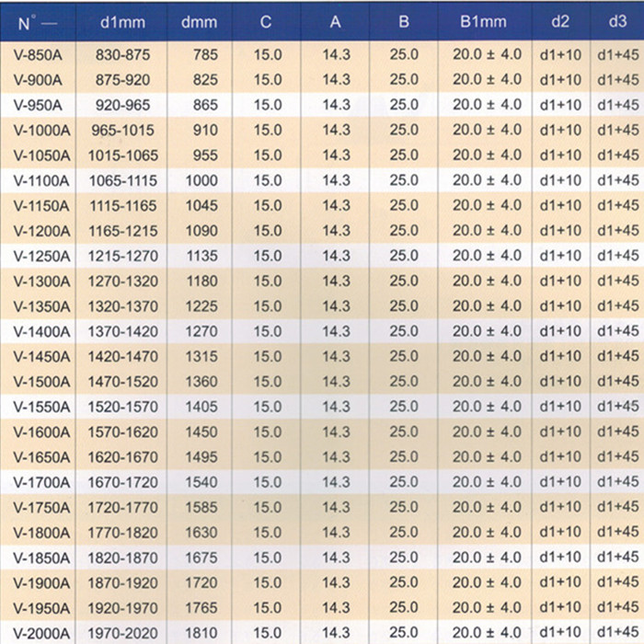Select the 1970-2020 d1mm range cell

coord(122,633)
